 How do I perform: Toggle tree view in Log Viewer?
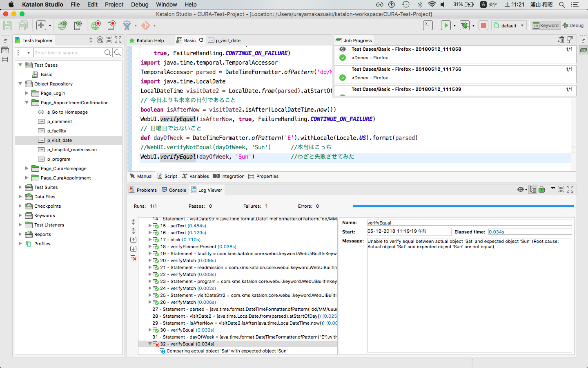click(x=533, y=190)
